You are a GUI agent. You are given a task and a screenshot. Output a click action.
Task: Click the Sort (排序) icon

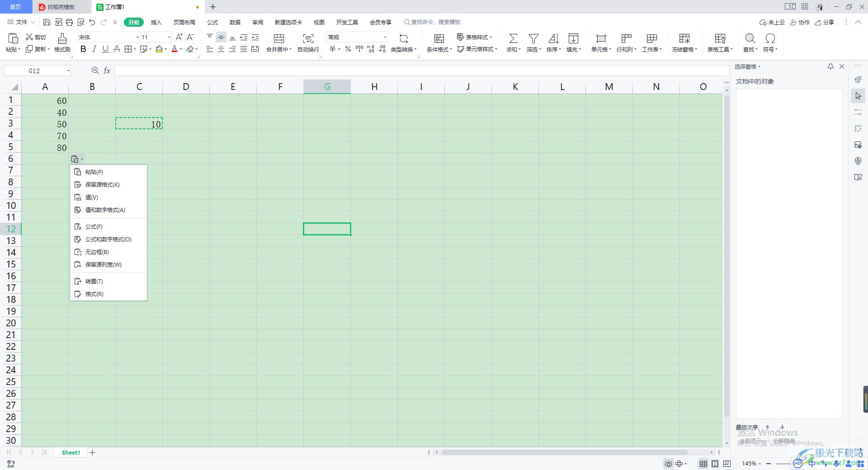553,38
